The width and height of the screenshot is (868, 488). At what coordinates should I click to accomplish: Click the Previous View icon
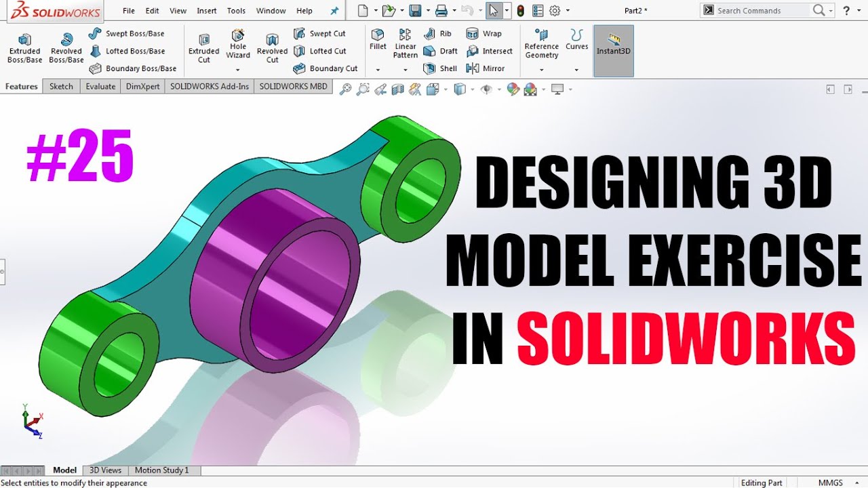380,89
